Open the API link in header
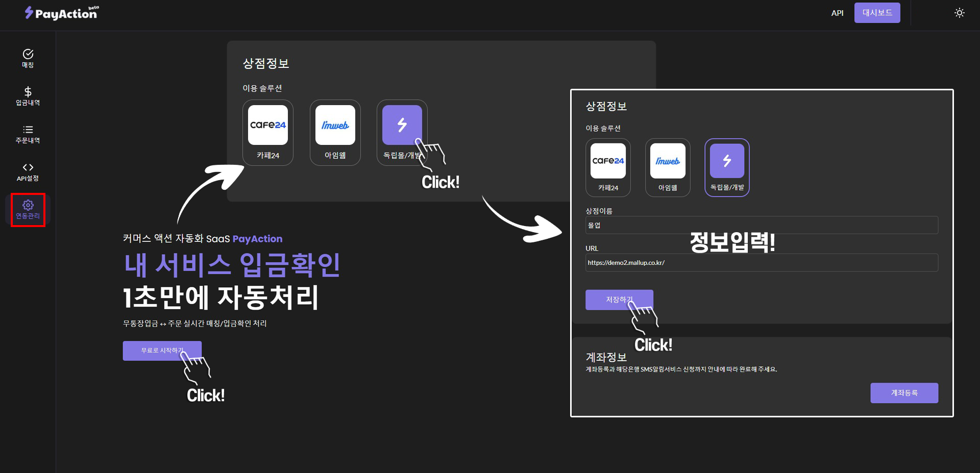 [x=837, y=13]
